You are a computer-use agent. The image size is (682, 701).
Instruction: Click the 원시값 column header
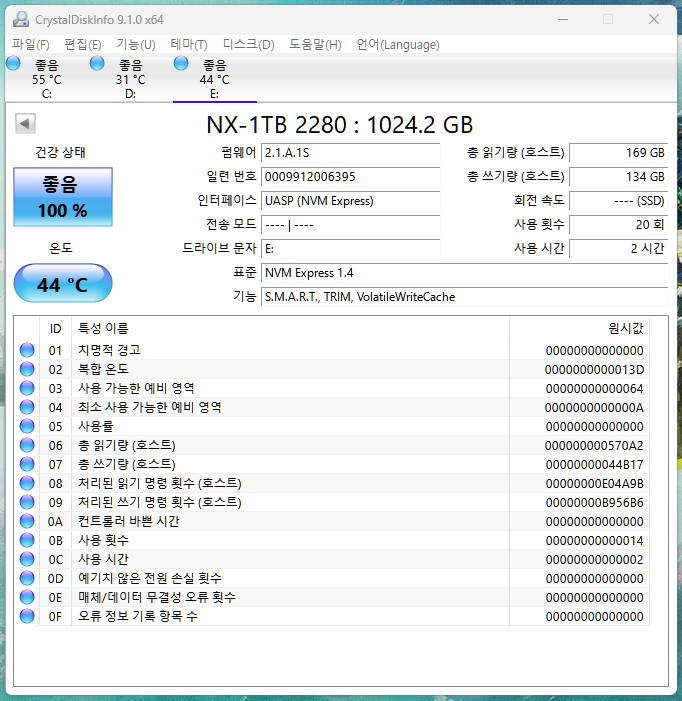579,329
